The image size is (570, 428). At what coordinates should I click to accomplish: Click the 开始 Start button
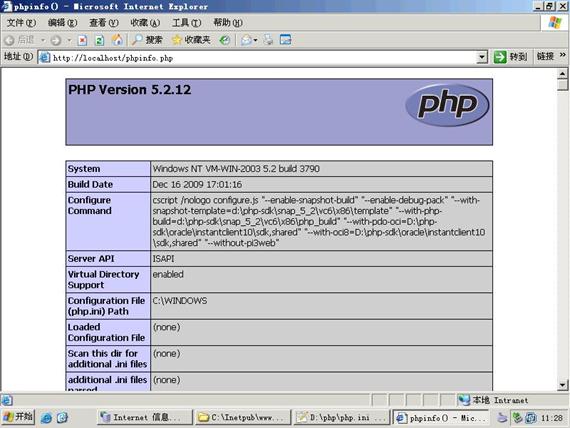[x=18, y=417]
